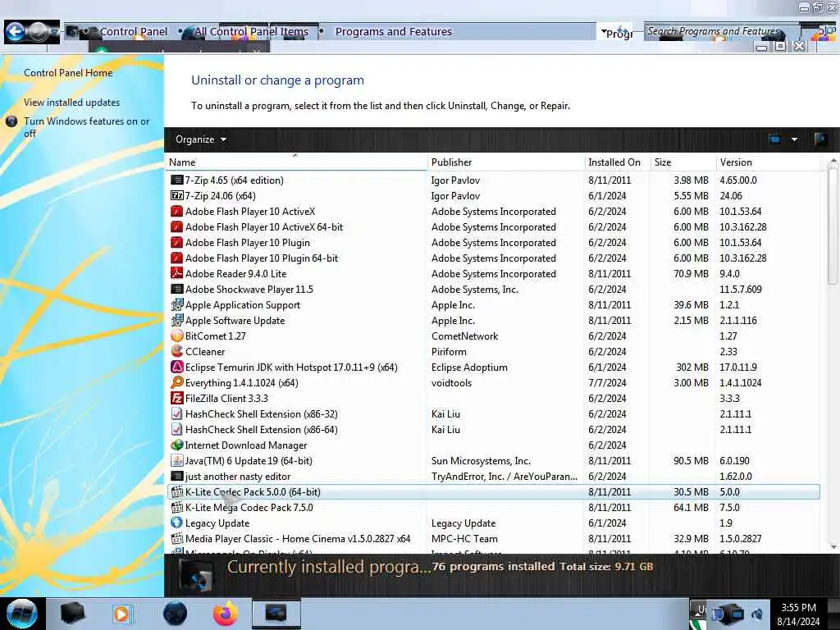Select the BitComet 1.27 icon
The image size is (840, 630).
177,336
